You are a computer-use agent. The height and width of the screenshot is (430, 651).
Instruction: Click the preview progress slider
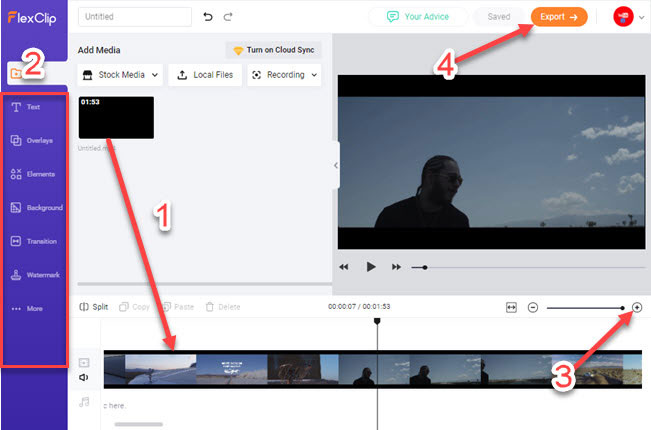(x=528, y=267)
